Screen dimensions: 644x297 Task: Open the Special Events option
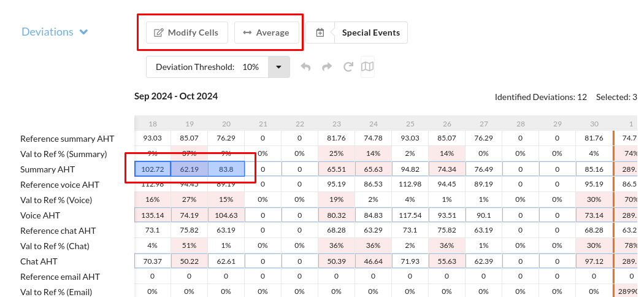click(x=370, y=33)
